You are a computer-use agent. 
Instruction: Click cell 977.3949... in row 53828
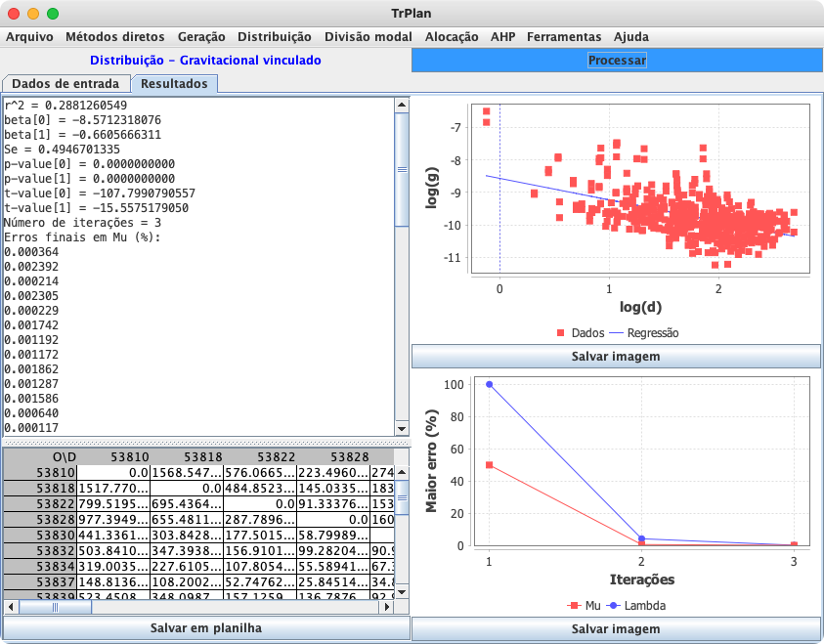[x=113, y=520]
